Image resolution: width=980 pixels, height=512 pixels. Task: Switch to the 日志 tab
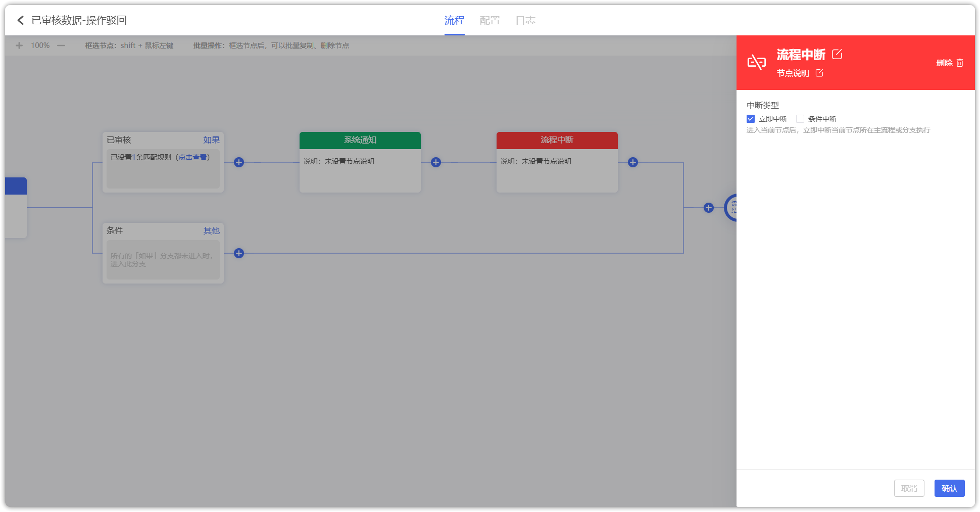[525, 20]
